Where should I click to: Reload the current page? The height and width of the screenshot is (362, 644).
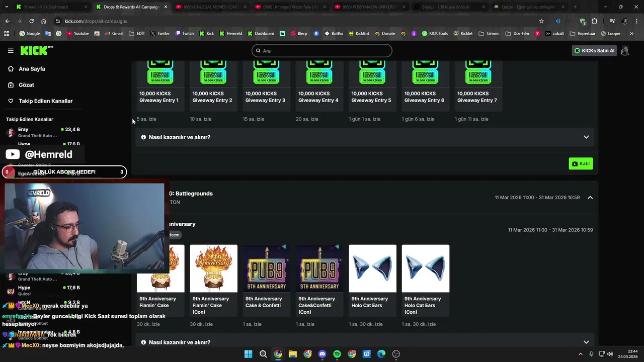[x=31, y=21]
